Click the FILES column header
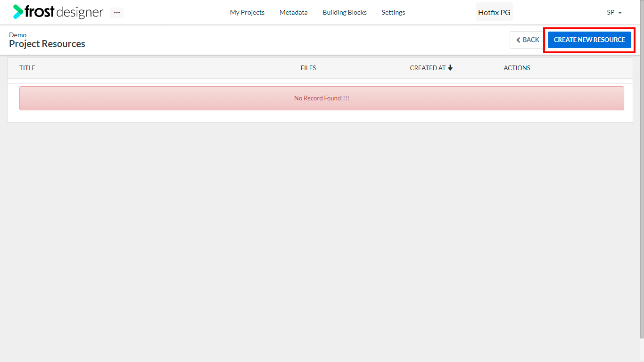644x362 pixels. point(308,68)
